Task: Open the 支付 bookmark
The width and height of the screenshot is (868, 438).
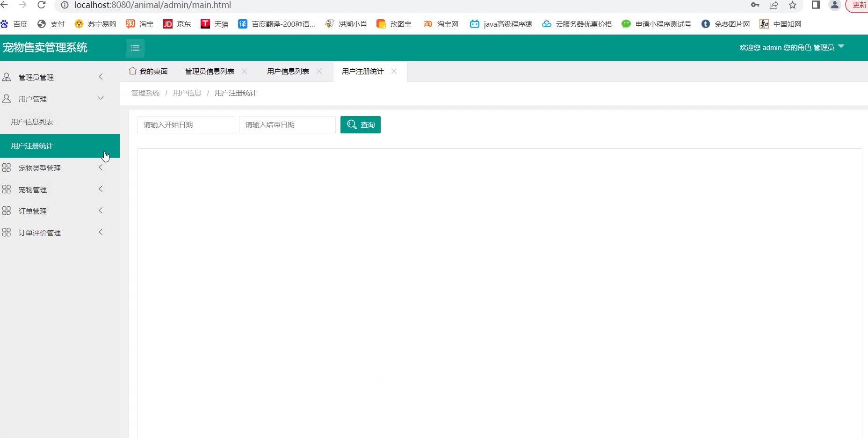Action: click(51, 24)
